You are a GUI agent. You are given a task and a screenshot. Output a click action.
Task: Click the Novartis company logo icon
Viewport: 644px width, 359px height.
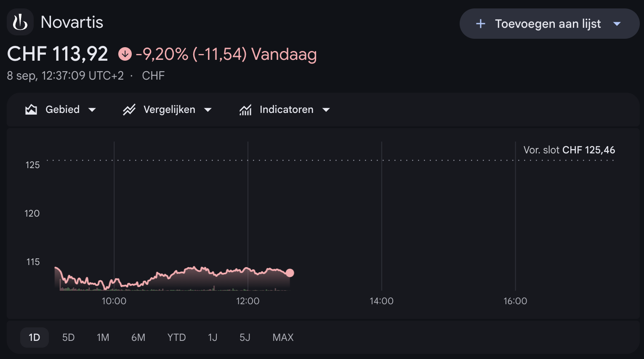point(20,22)
